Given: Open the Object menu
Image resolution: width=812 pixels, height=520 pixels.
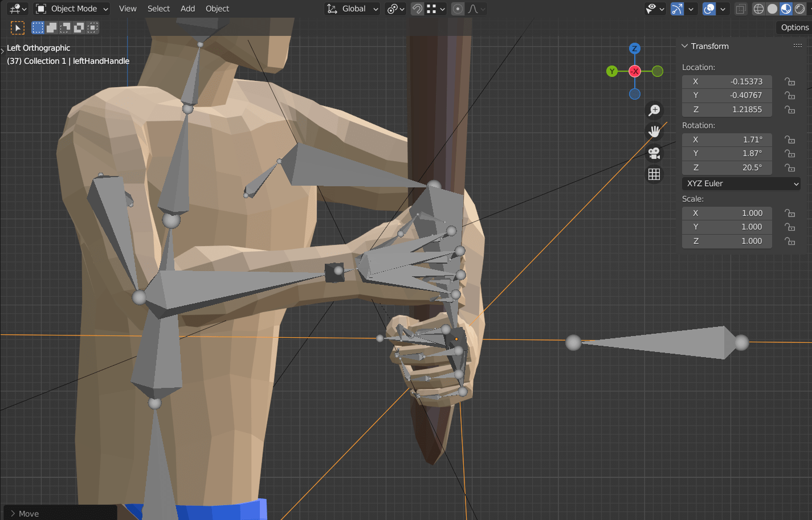Looking at the screenshot, I should click(217, 9).
